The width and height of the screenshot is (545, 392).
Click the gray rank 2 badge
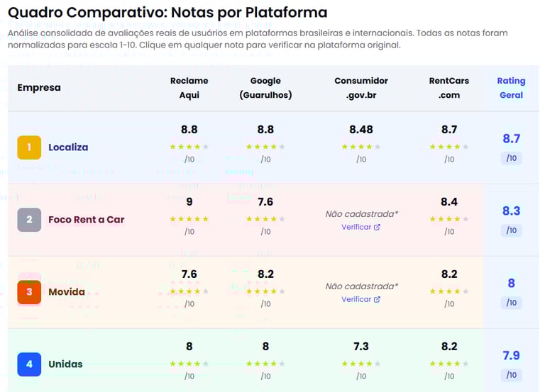click(x=29, y=220)
